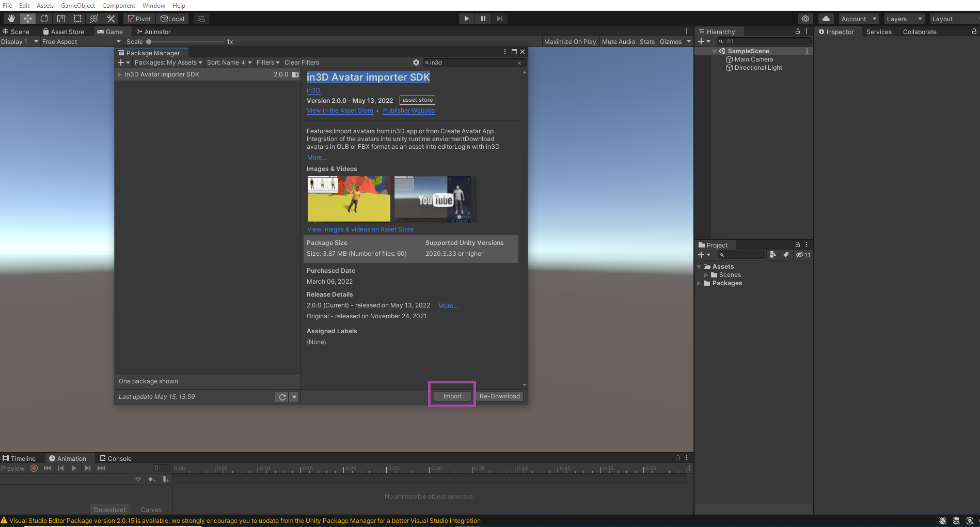
Task: Toggle Gizmos in Game view
Action: (671, 42)
